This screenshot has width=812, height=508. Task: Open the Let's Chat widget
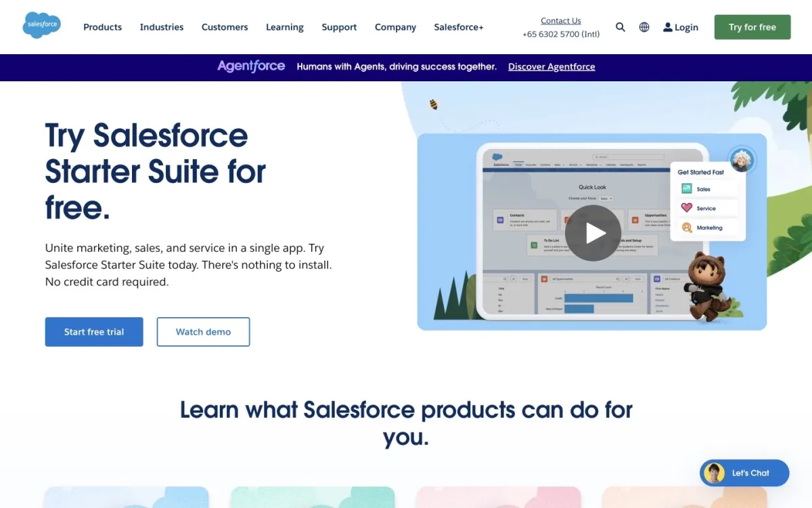[x=744, y=473]
